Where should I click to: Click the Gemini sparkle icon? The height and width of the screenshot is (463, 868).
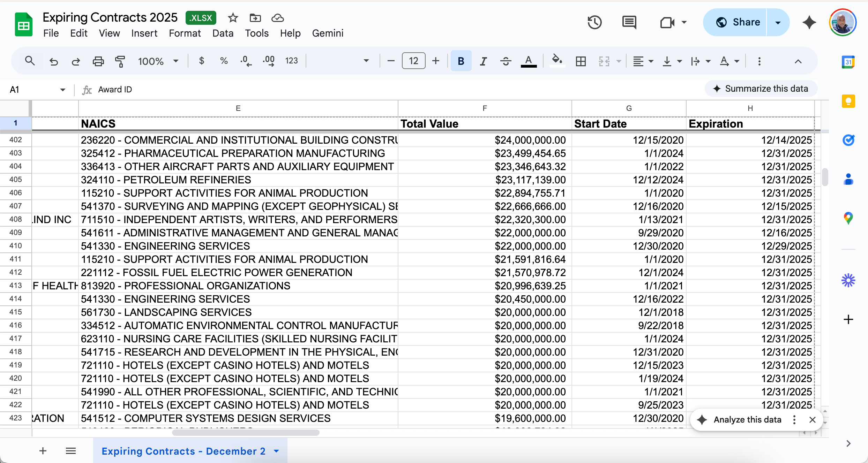click(809, 22)
